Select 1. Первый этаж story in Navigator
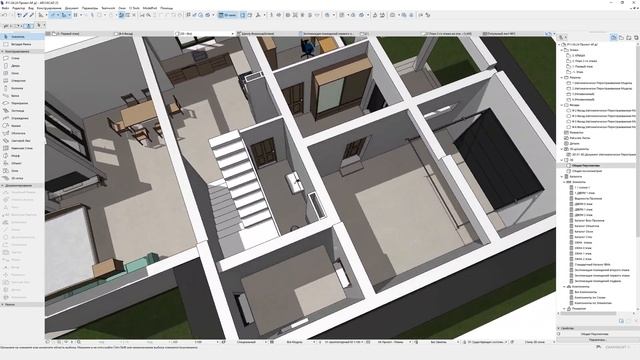The width and height of the screenshot is (640, 360). [582, 66]
